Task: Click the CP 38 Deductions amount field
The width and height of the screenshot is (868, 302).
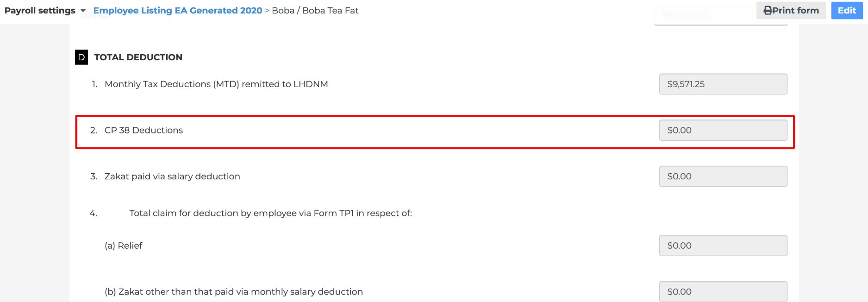Action: (x=723, y=130)
